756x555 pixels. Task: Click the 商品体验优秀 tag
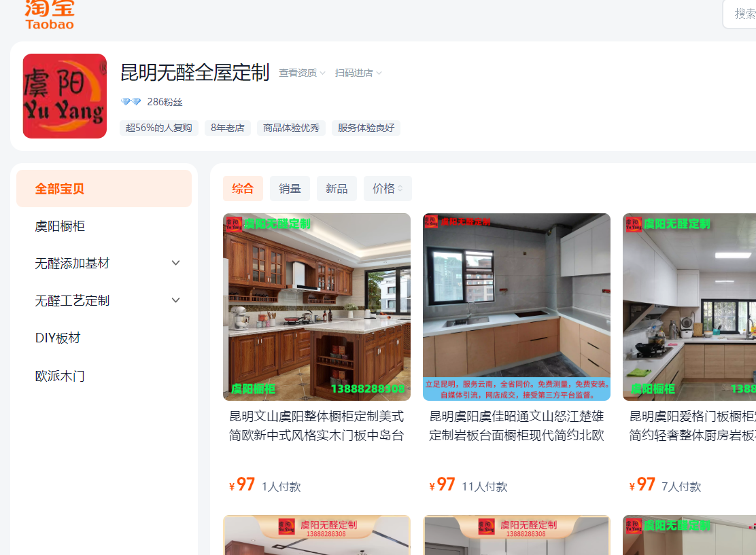coord(291,128)
